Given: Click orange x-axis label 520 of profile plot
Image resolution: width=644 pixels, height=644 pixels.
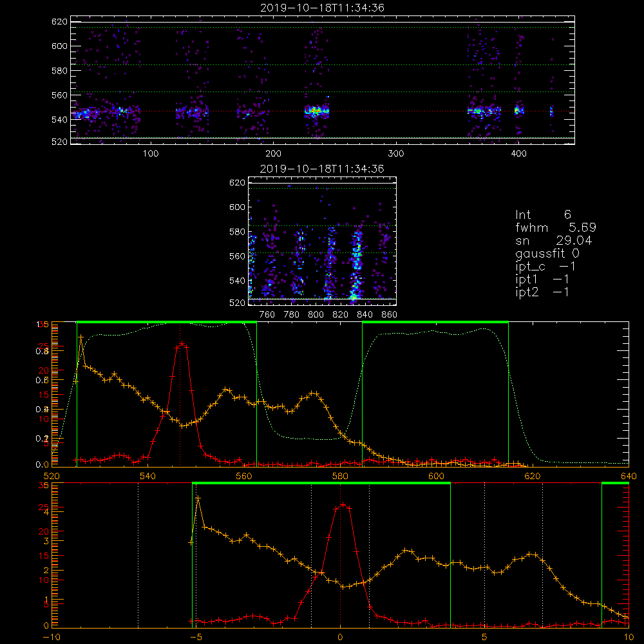Looking at the screenshot, I should (52, 477).
